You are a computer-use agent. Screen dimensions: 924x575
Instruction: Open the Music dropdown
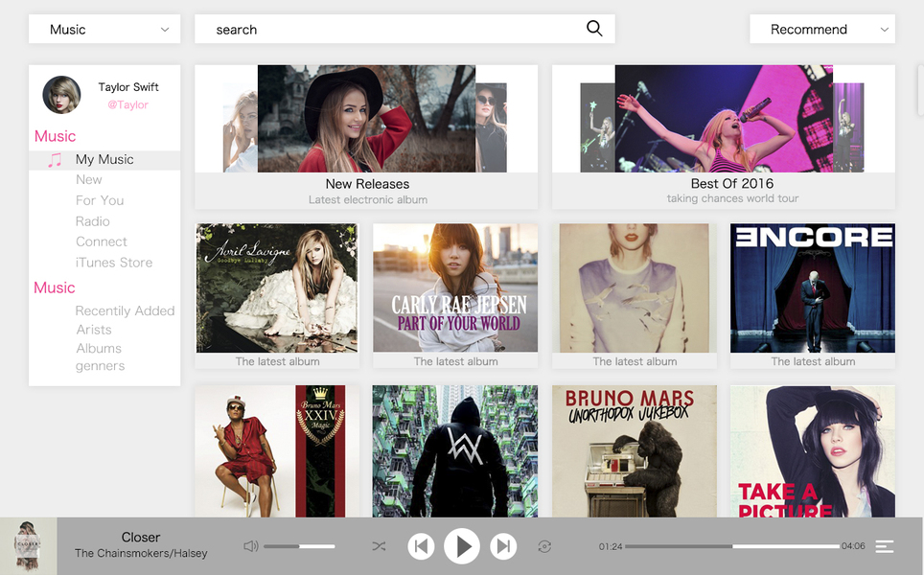click(x=104, y=29)
